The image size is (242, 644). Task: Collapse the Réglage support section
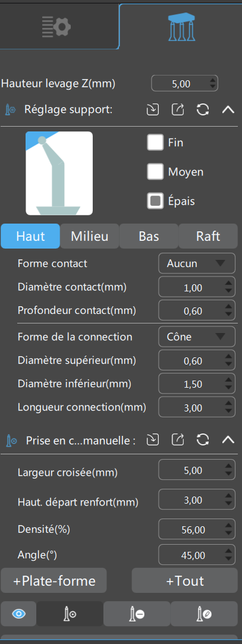(228, 109)
